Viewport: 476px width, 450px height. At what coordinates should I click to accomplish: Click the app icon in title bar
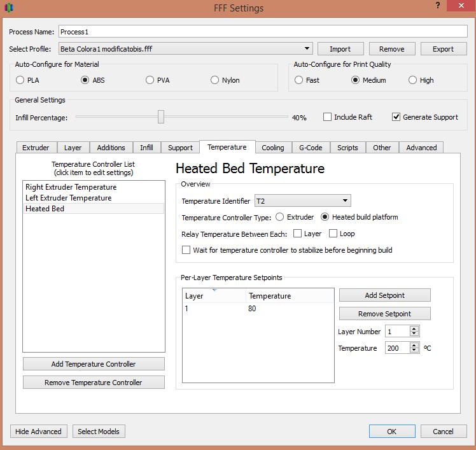(8, 8)
